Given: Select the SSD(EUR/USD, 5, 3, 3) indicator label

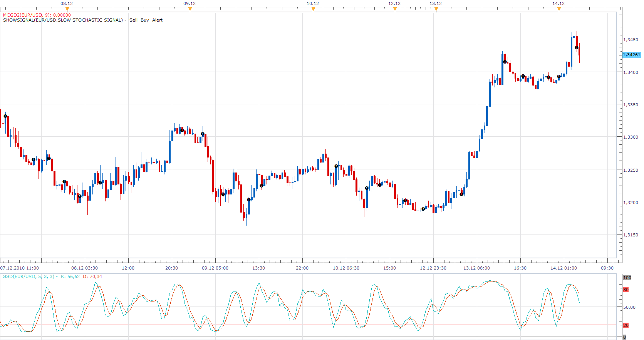Looking at the screenshot, I should [29, 276].
